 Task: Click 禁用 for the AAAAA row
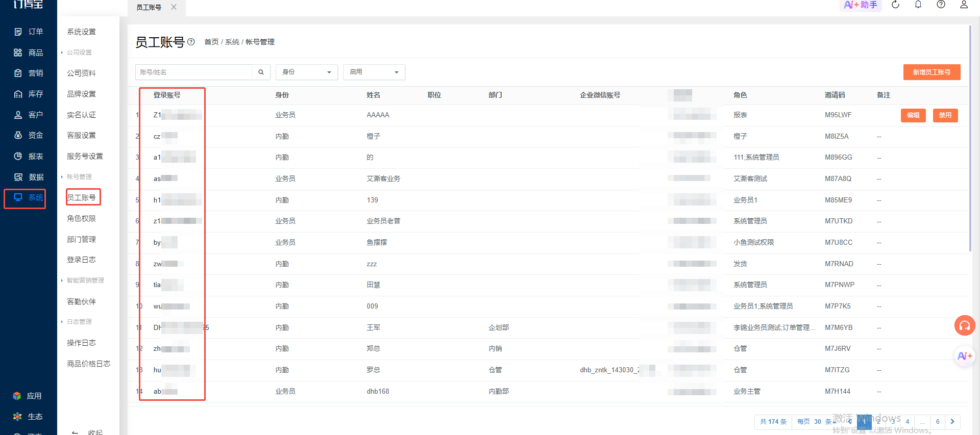(x=945, y=115)
